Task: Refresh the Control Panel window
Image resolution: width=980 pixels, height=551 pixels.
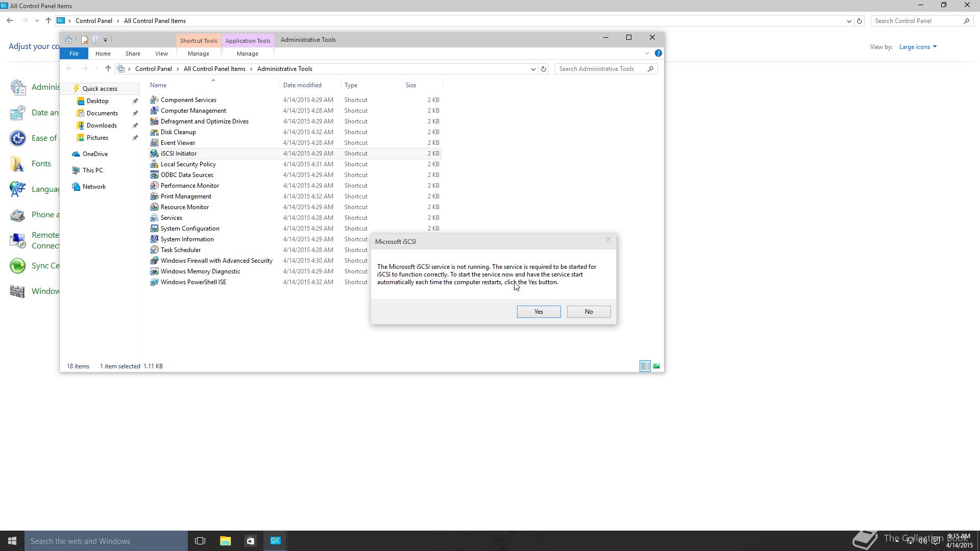Action: 860,21
